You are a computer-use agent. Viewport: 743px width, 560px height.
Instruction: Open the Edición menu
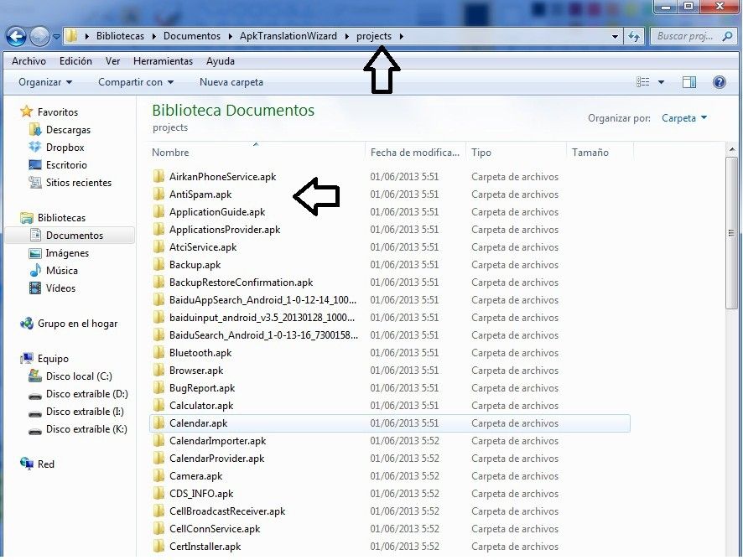(75, 61)
